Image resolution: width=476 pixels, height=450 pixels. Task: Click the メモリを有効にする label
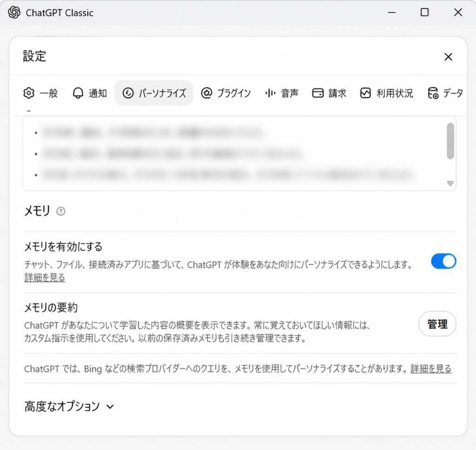click(x=63, y=246)
